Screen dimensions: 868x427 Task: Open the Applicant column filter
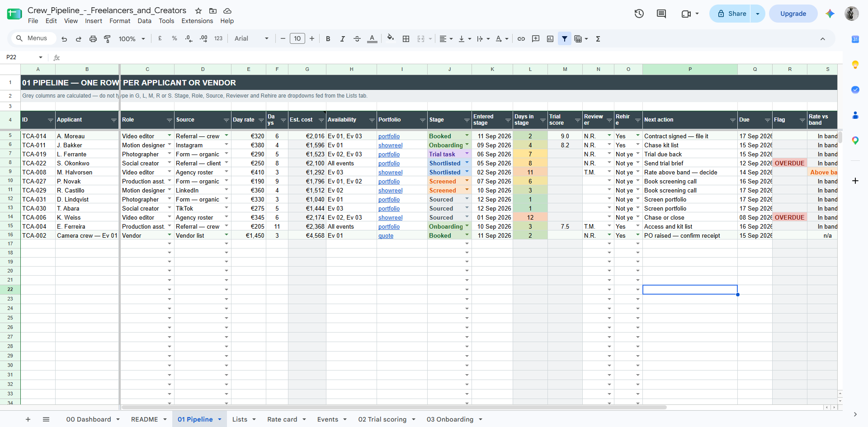(x=114, y=120)
